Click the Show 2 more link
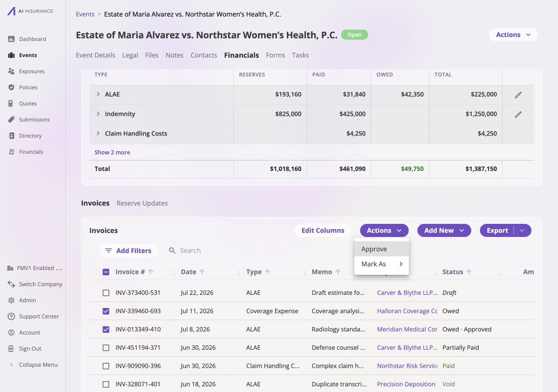Image resolution: width=558 pixels, height=392 pixels. (112, 152)
